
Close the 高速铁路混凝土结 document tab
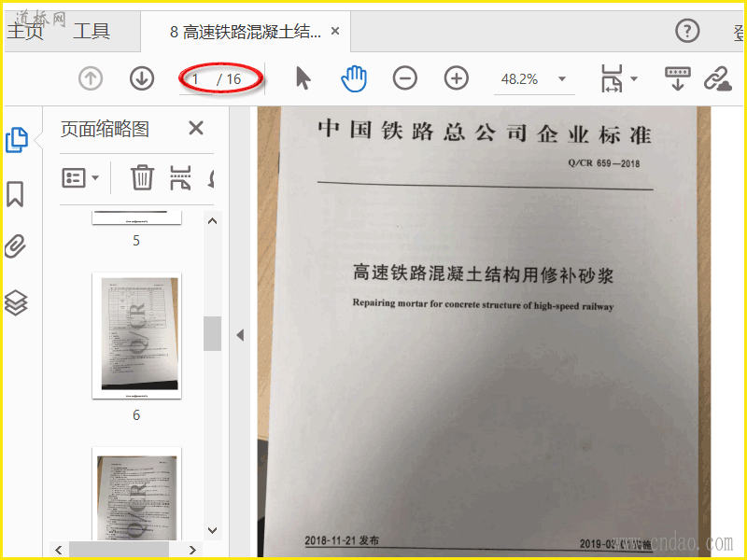pyautogui.click(x=335, y=32)
